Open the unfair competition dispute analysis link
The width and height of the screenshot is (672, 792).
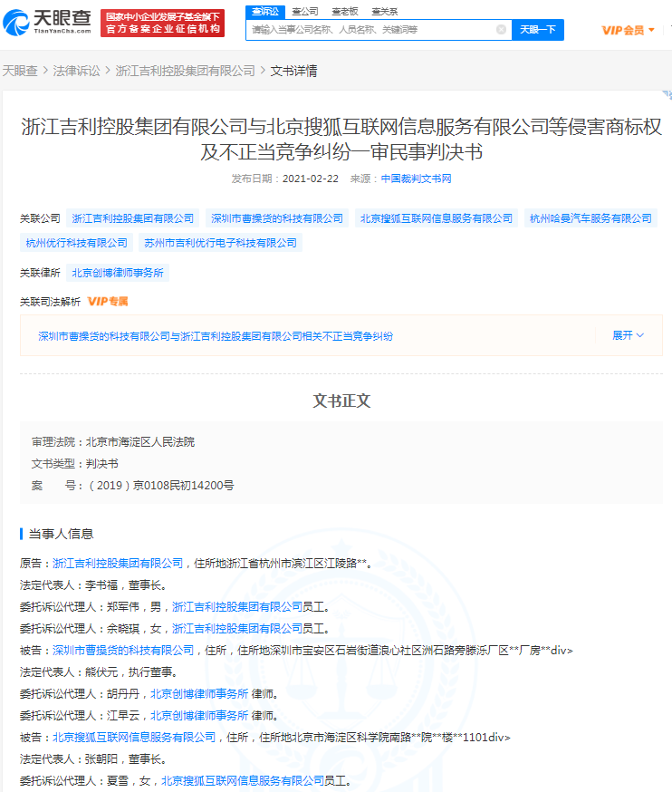216,336
